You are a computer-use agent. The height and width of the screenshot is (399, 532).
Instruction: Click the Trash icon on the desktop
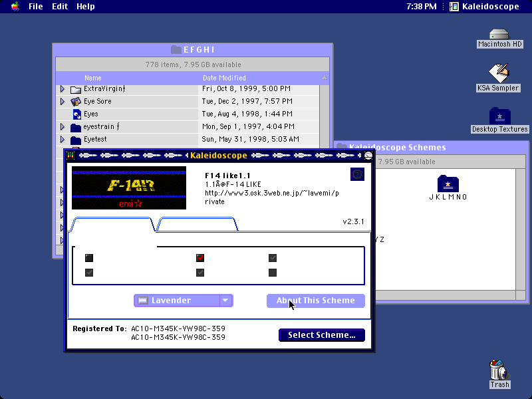(499, 370)
